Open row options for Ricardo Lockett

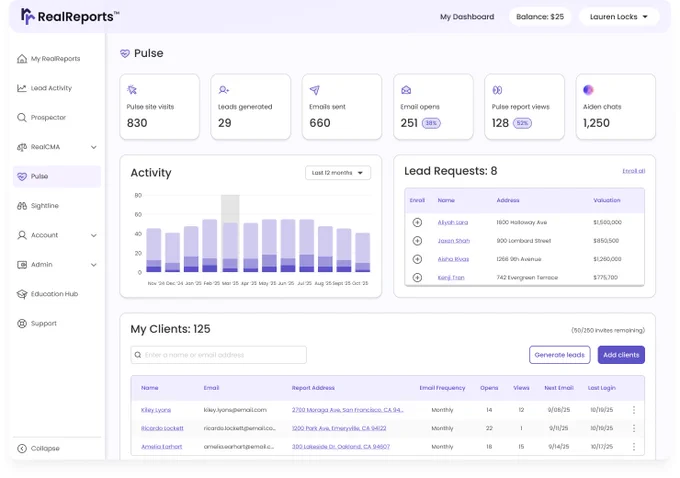634,429
